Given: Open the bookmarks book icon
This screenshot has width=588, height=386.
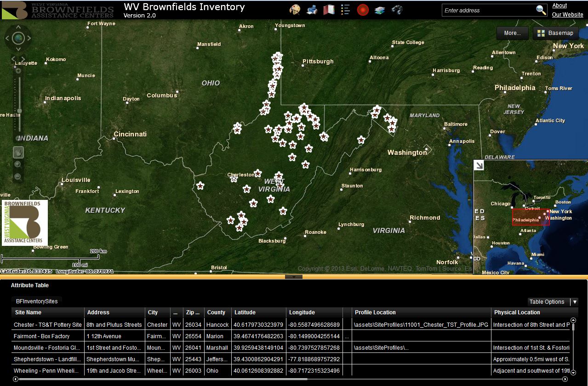Looking at the screenshot, I should tap(329, 10).
